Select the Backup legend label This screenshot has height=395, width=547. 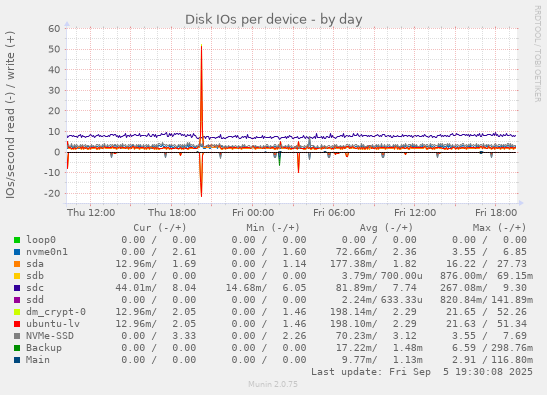[x=44, y=348]
